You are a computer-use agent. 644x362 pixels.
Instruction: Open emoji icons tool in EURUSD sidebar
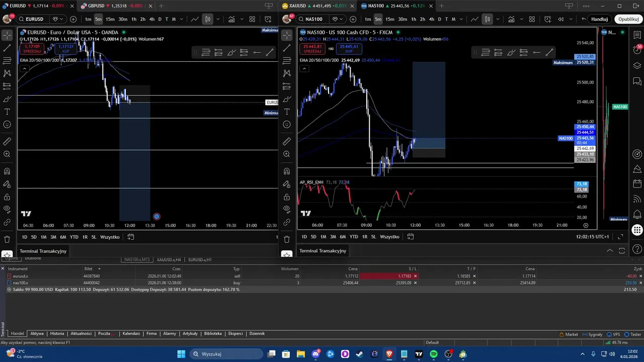[7, 124]
